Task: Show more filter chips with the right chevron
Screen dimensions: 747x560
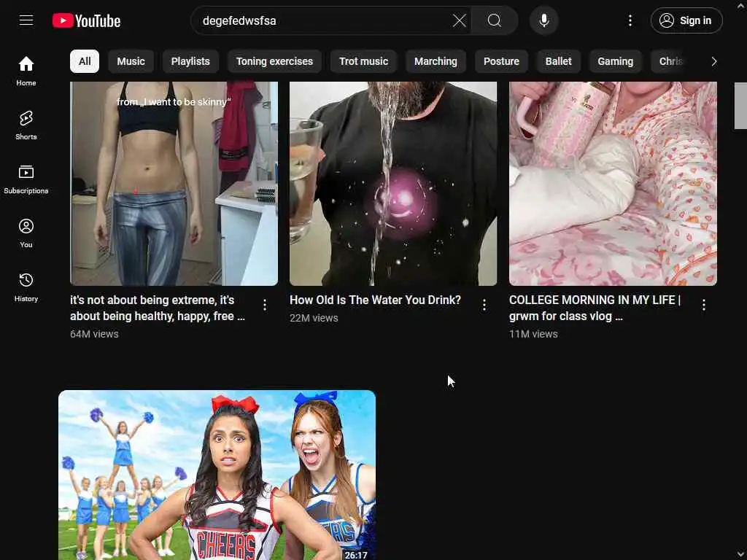Action: (713, 61)
